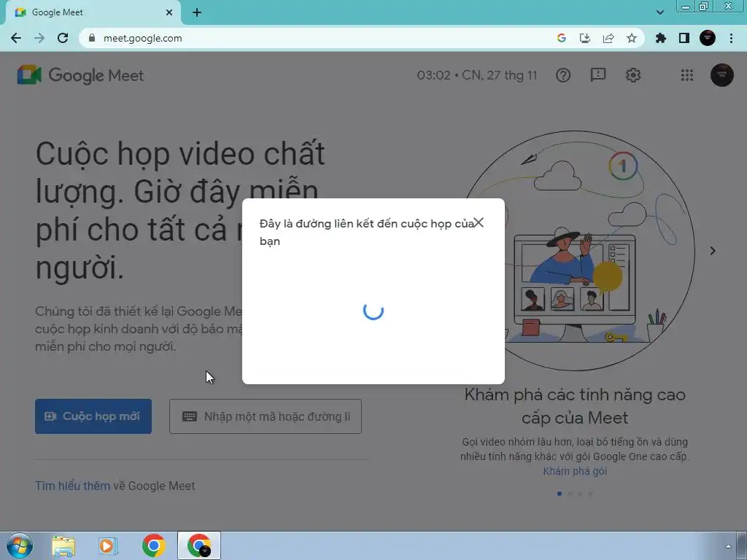The width and height of the screenshot is (747, 560).
Task: Bookmark this tab with star
Action: 632,38
